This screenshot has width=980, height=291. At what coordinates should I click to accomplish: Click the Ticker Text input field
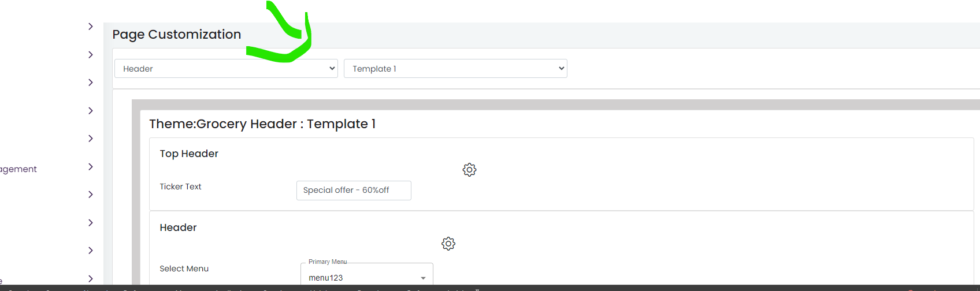[x=354, y=191]
